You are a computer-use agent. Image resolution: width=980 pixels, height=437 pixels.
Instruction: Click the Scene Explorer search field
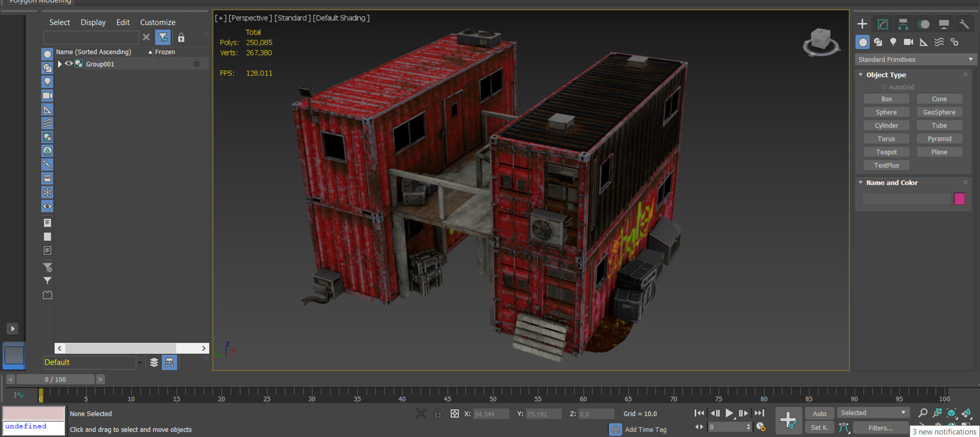coord(91,37)
